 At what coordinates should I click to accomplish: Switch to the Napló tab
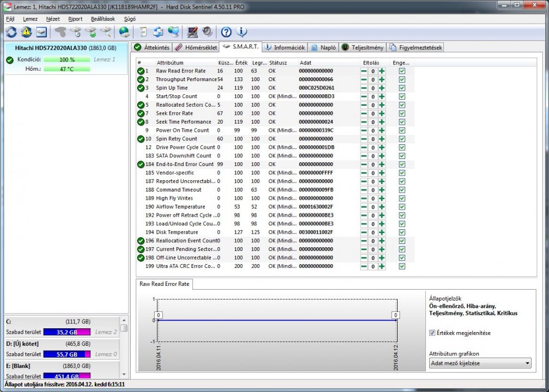tap(324, 47)
